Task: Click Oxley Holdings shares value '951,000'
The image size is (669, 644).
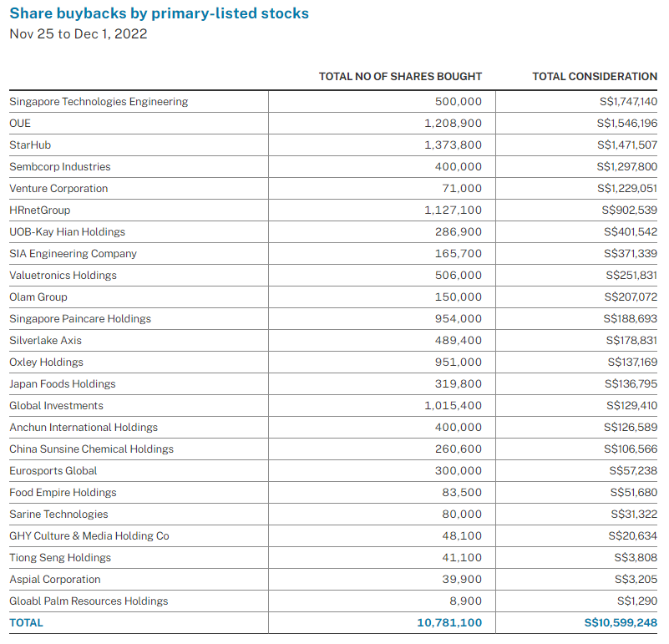Action: tap(459, 363)
